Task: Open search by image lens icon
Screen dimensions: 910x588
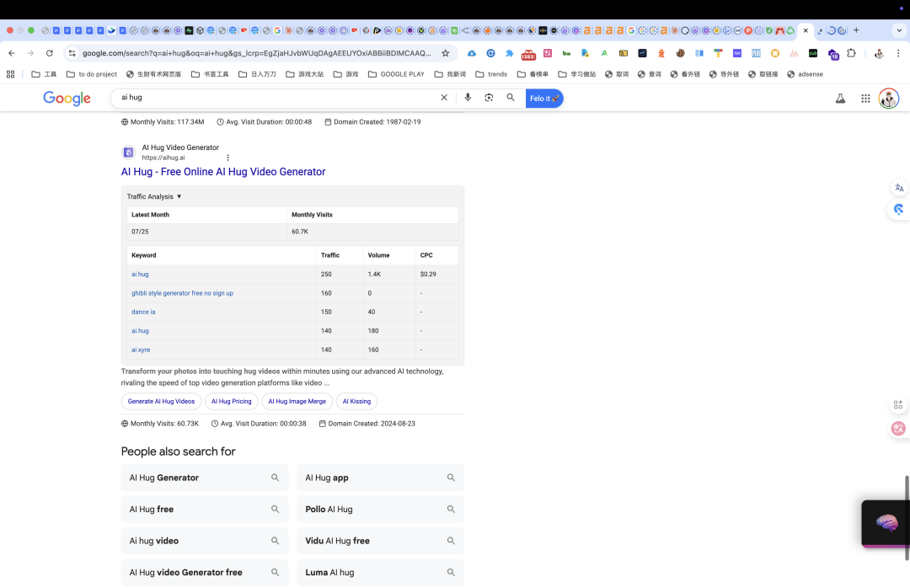Action: coord(489,98)
